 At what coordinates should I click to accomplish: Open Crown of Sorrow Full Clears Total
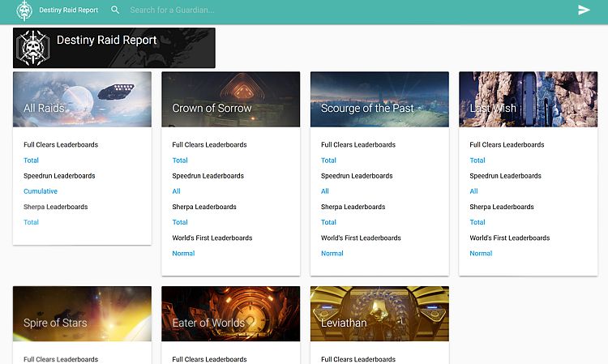pos(180,160)
